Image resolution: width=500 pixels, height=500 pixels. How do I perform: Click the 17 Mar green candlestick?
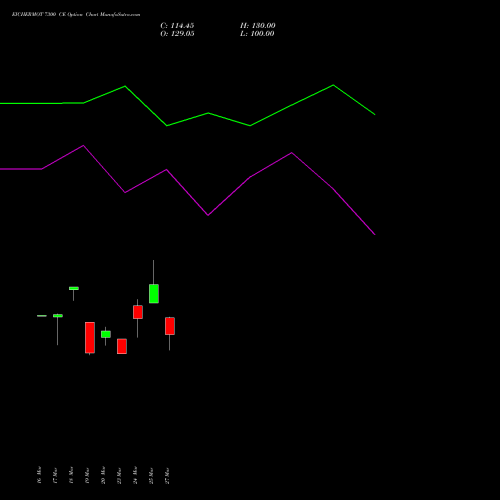pos(58,316)
